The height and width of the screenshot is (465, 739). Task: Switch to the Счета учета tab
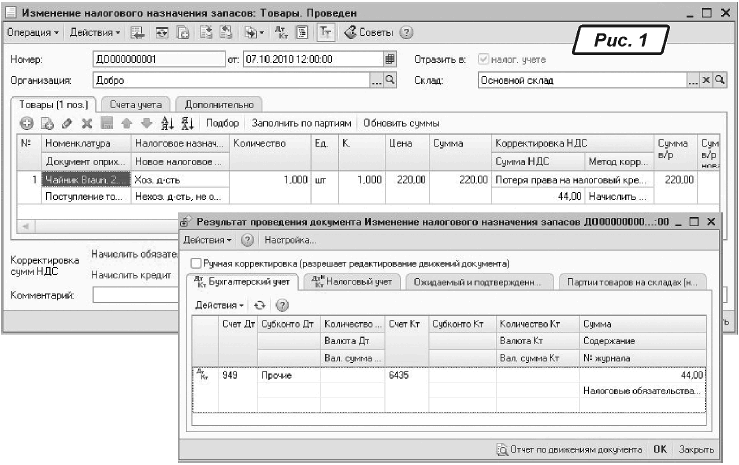[x=135, y=103]
